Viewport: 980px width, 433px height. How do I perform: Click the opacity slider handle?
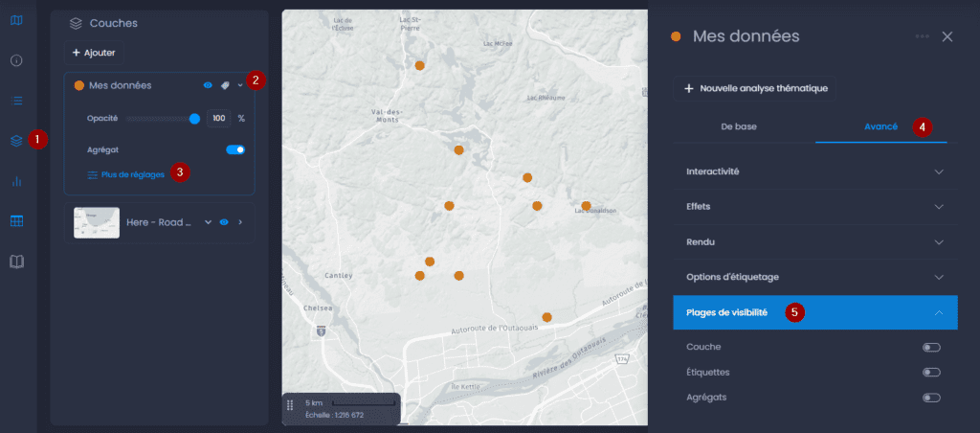coord(194,119)
